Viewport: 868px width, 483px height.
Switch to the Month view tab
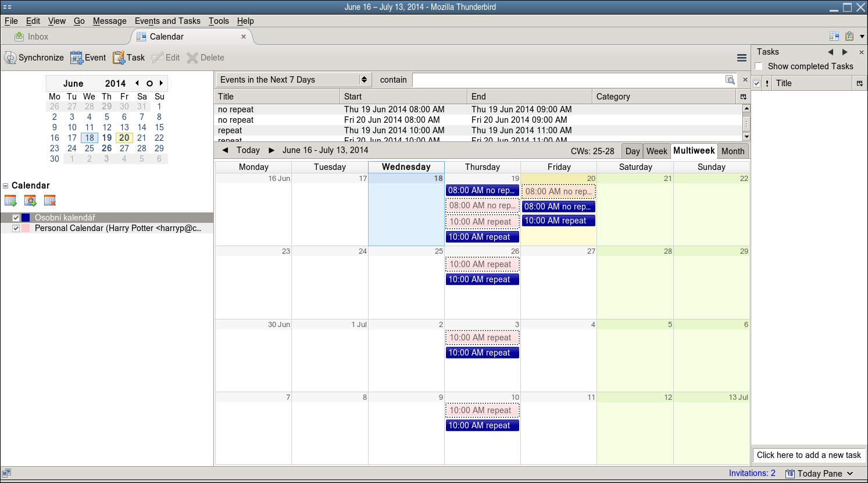pos(733,151)
